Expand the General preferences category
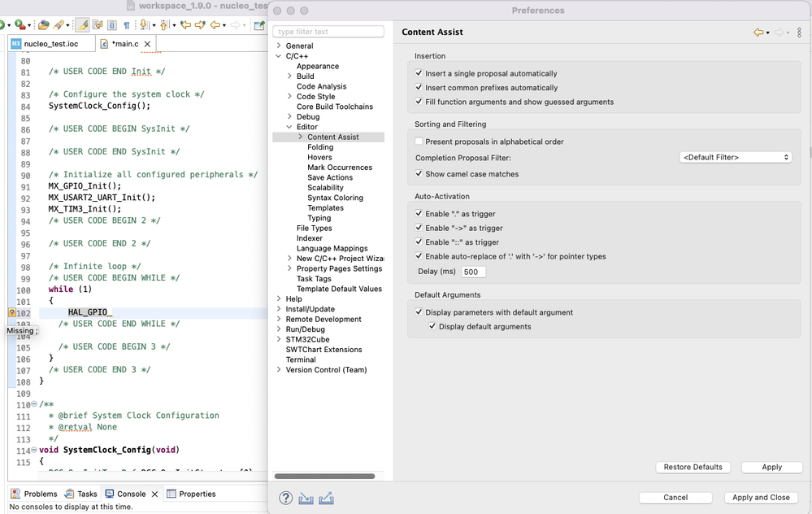This screenshot has width=812, height=514. point(279,46)
